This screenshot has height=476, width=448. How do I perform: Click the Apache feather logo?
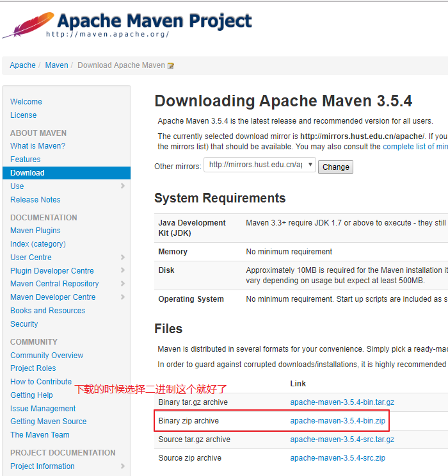coord(28,25)
